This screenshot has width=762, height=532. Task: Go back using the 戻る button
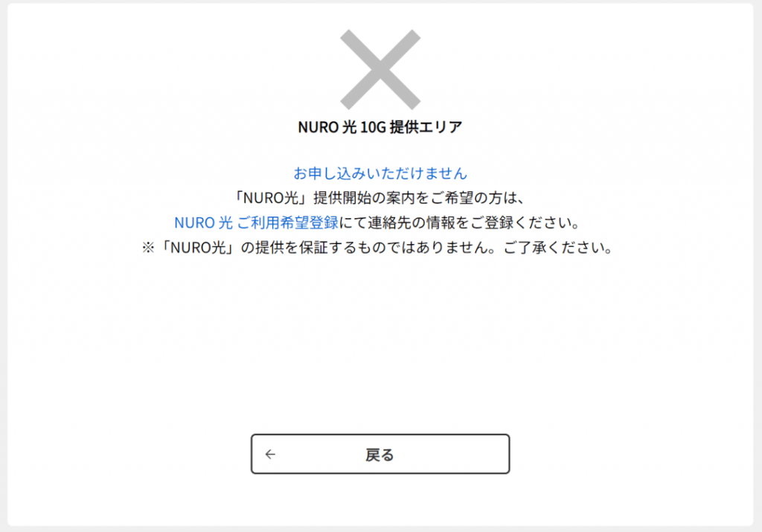(380, 454)
